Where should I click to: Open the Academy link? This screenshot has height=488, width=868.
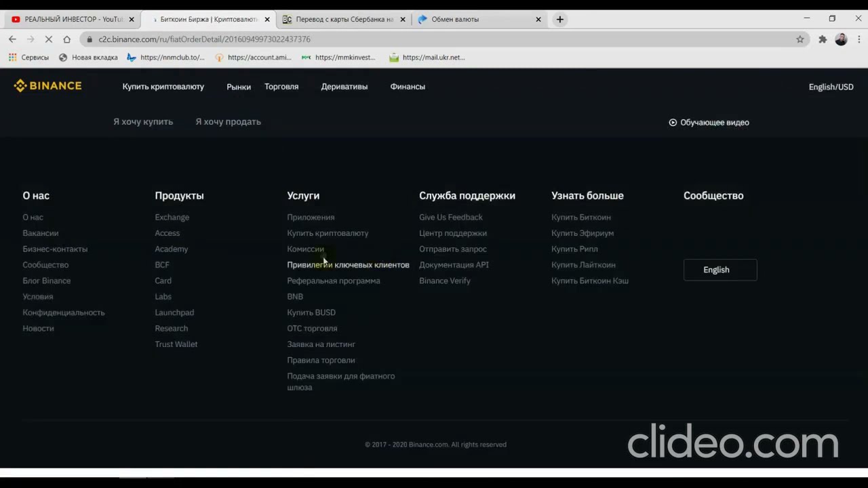[x=172, y=249]
